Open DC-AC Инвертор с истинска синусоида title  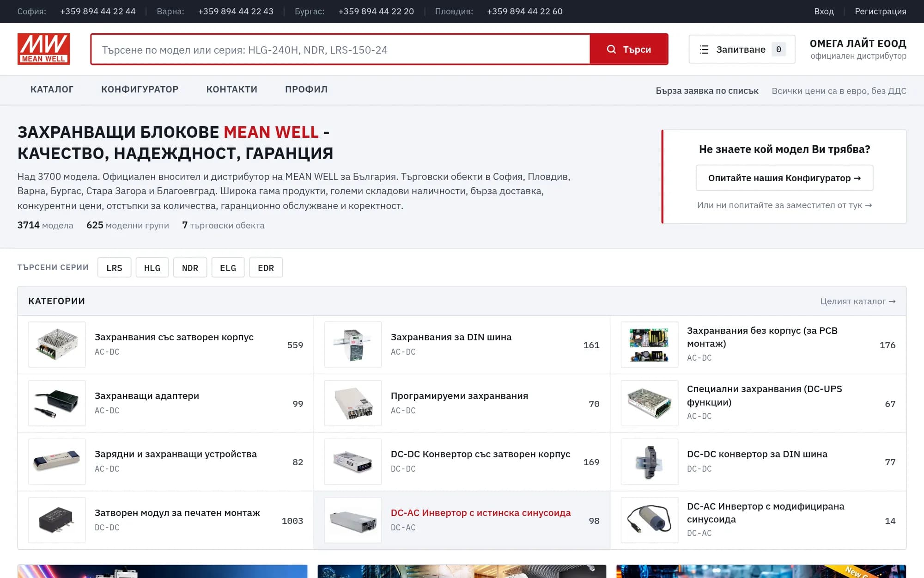point(481,513)
